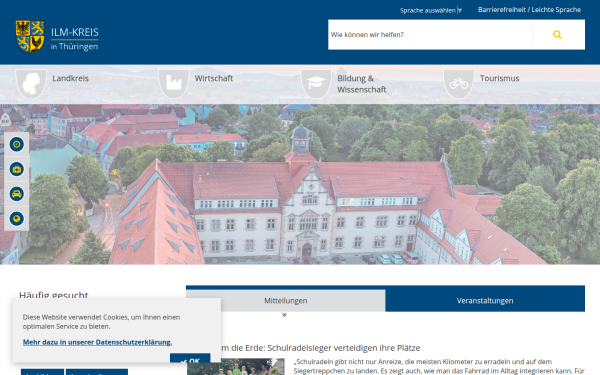The image size is (600, 375).
Task: Open the Wirtschaft menu
Action: pyautogui.click(x=214, y=78)
